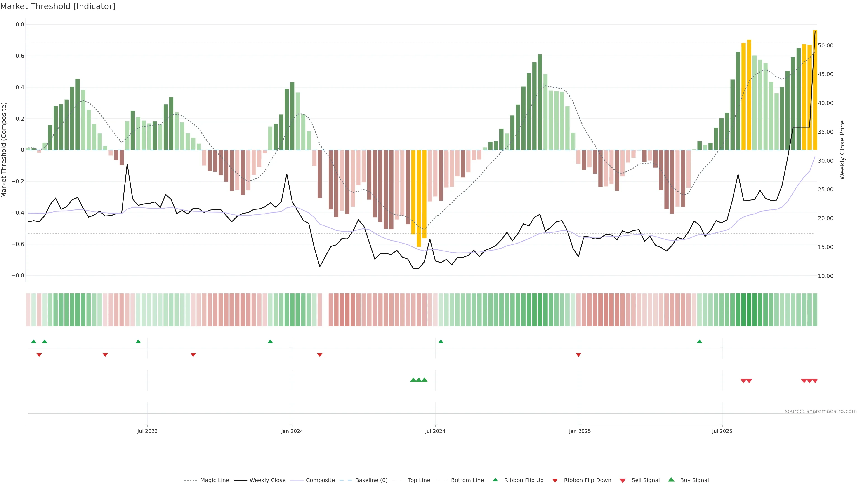Screen dimensions: 868x488
Task: Click the Jan 2025 axis label
Action: click(580, 431)
